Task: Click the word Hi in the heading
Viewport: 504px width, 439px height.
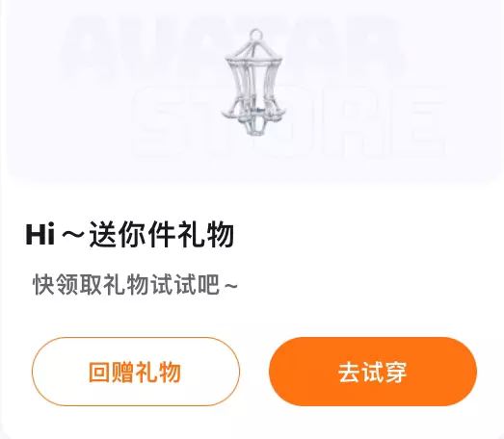Action: (40, 235)
